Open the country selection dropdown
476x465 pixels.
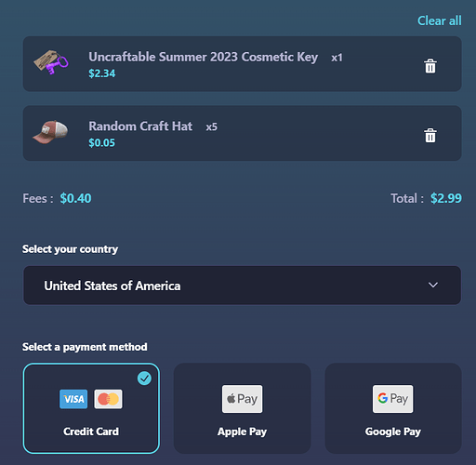242,286
